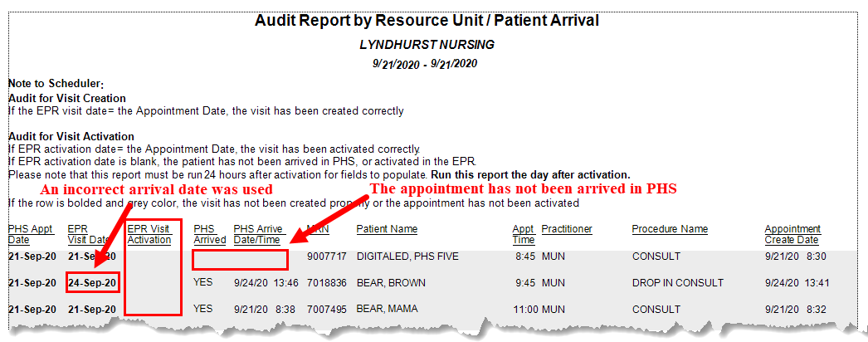This screenshot has height=342, width=868.
Task: Select patient name DIGITALED, PHS FIVE
Action: click(x=405, y=256)
